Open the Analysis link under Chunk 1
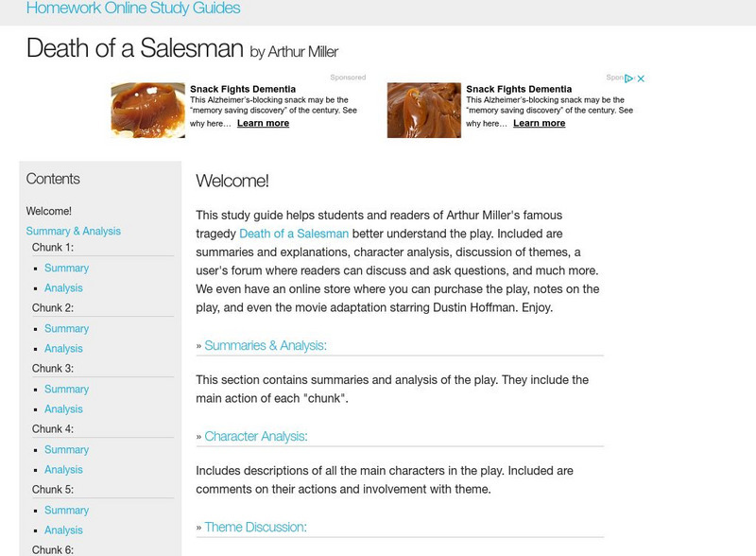Viewport: 756px width, 556px height. 64,288
